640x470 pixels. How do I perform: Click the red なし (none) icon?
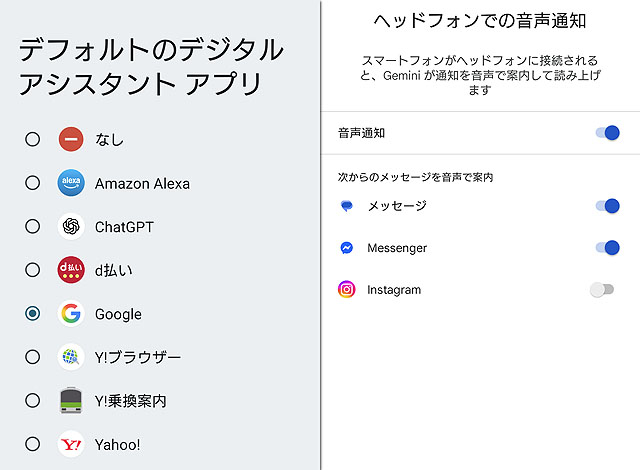pos(70,139)
